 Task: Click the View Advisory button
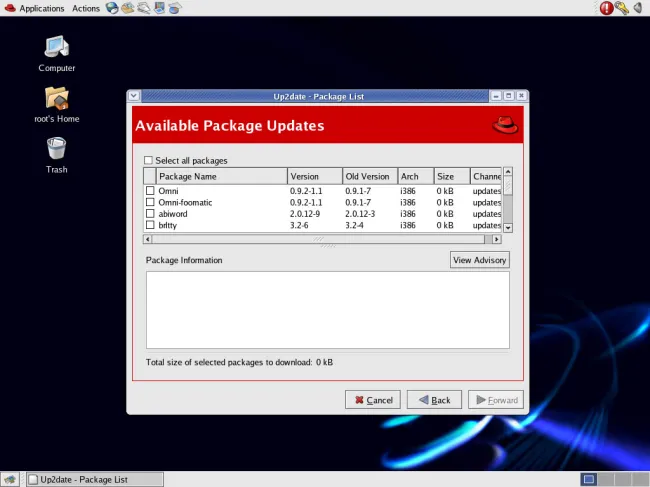tap(480, 260)
